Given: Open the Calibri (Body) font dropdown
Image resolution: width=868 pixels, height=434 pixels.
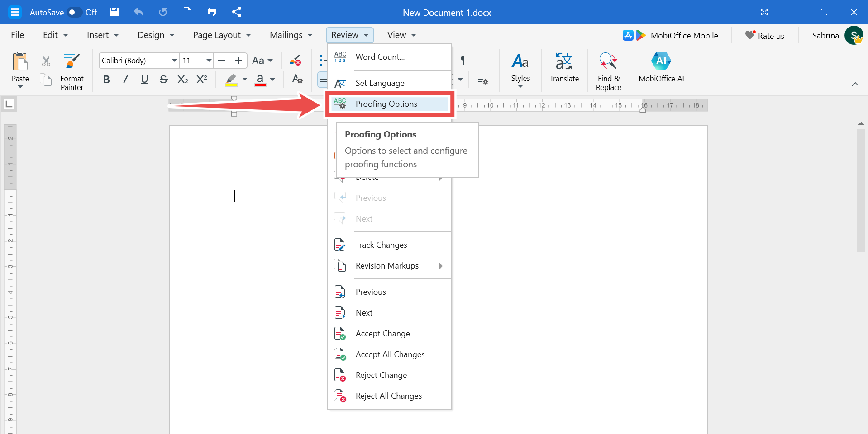Looking at the screenshot, I should [174, 61].
